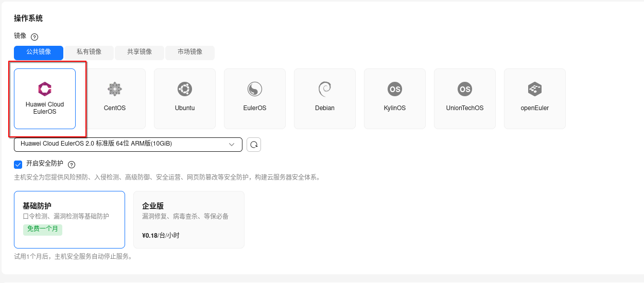Click the Debian label text
This screenshot has height=283, width=644.
(x=325, y=108)
